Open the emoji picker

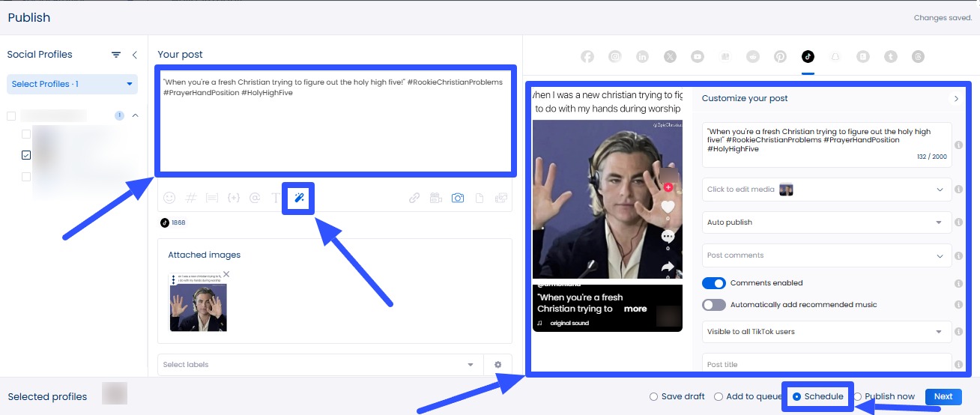(x=169, y=199)
